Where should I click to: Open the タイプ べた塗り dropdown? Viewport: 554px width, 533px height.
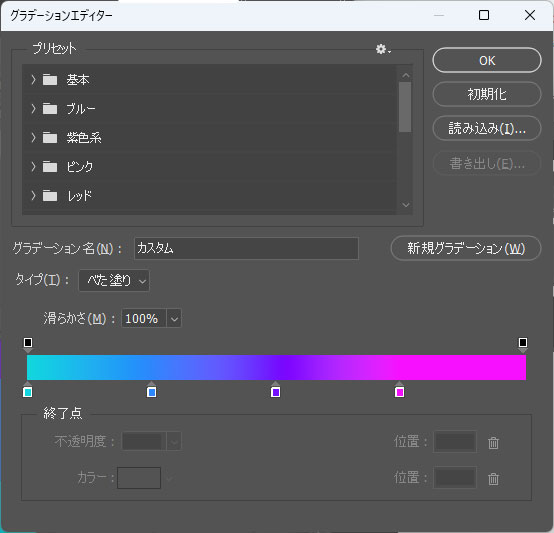tap(114, 281)
